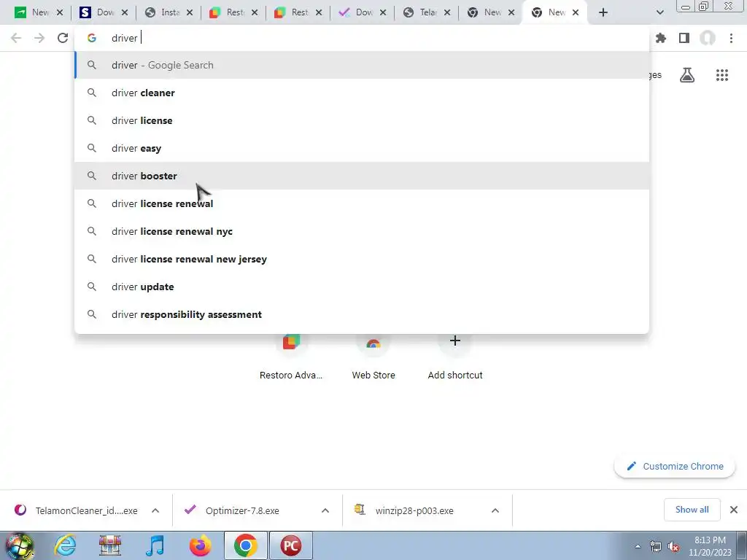
Task: Launch Internet Explorer from taskbar
Action: pyautogui.click(x=65, y=545)
